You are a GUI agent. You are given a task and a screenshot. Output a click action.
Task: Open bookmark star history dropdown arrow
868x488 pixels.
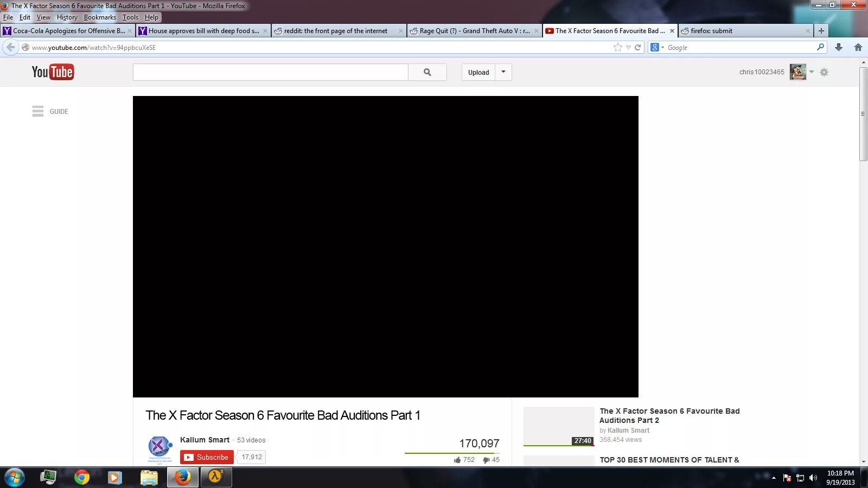[x=628, y=47]
